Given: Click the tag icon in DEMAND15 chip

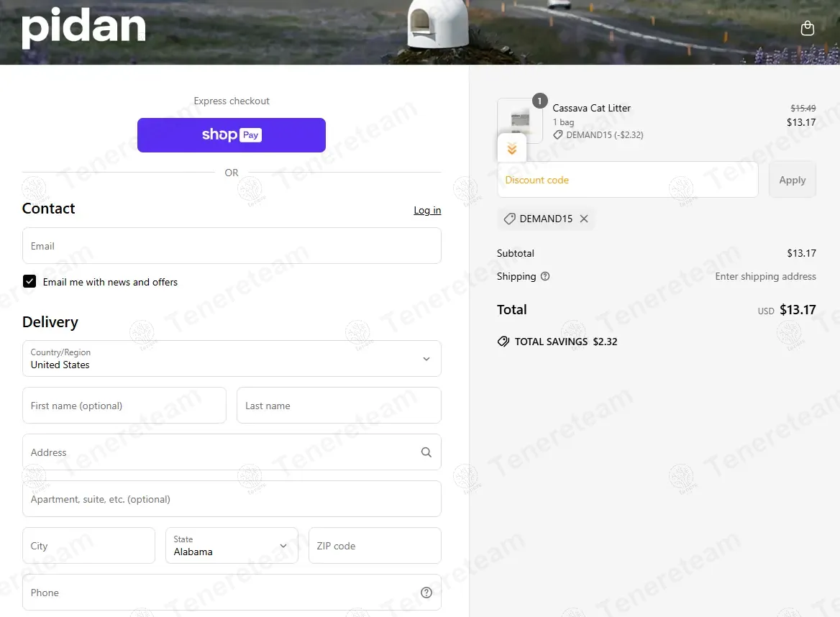Looking at the screenshot, I should (x=509, y=219).
